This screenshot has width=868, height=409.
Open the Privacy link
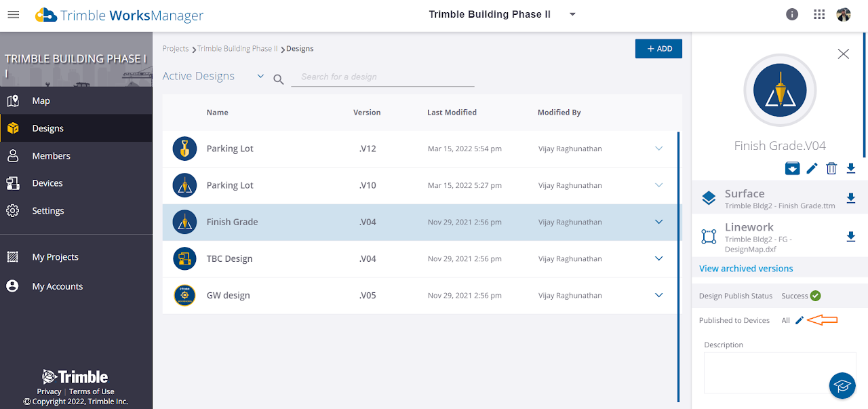click(x=49, y=391)
